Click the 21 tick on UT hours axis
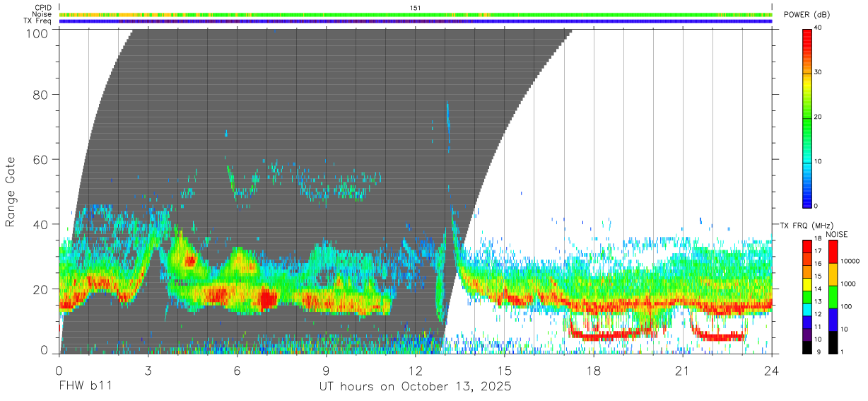This screenshot has width=868, height=401. (683, 371)
